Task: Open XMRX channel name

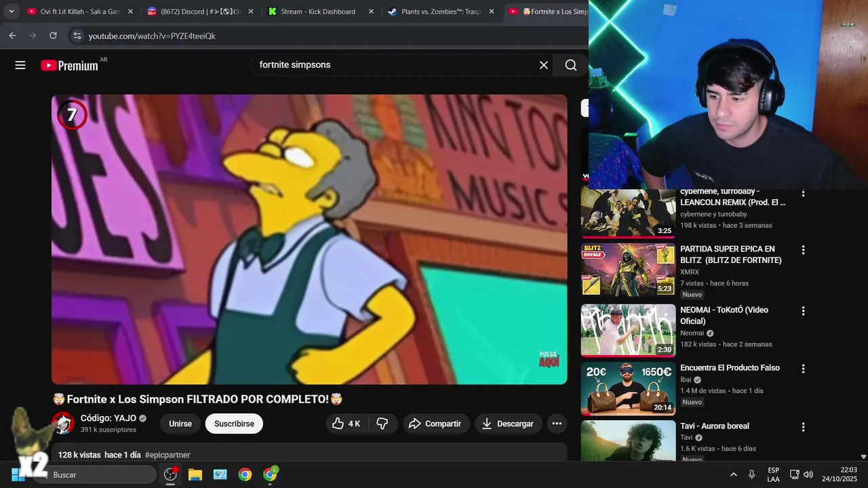Action: (690, 272)
